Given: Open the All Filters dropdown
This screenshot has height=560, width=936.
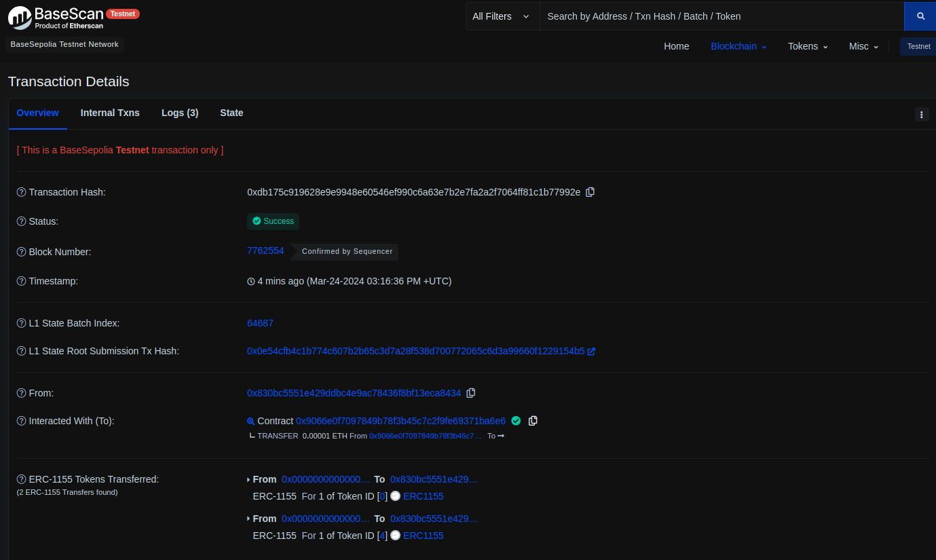Looking at the screenshot, I should pos(502,16).
